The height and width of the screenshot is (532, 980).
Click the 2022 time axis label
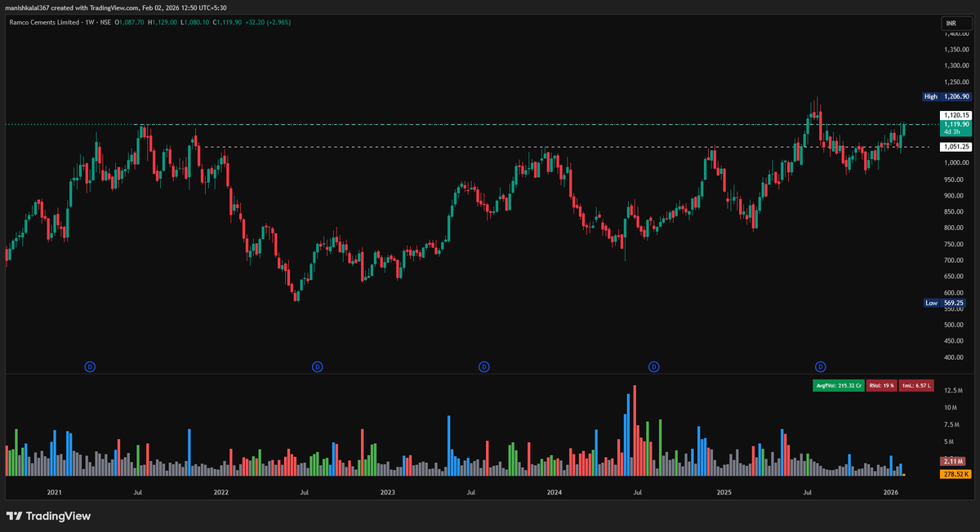point(220,492)
